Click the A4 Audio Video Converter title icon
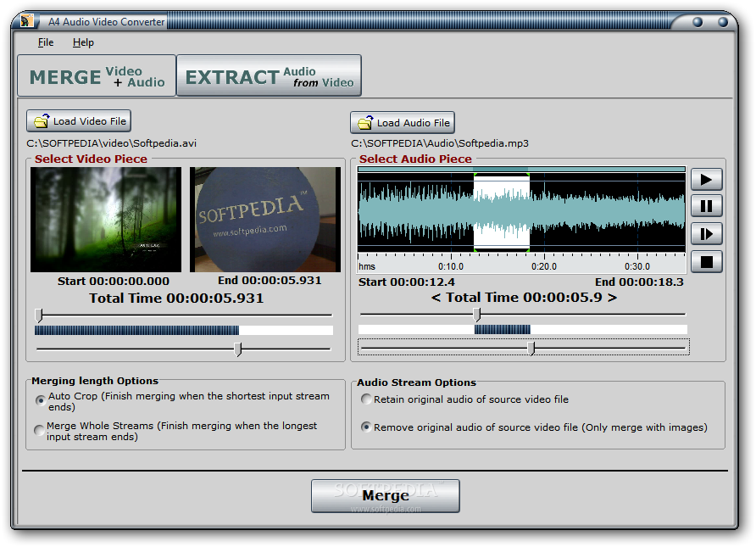Viewport: 756px width, 547px height. [27, 20]
